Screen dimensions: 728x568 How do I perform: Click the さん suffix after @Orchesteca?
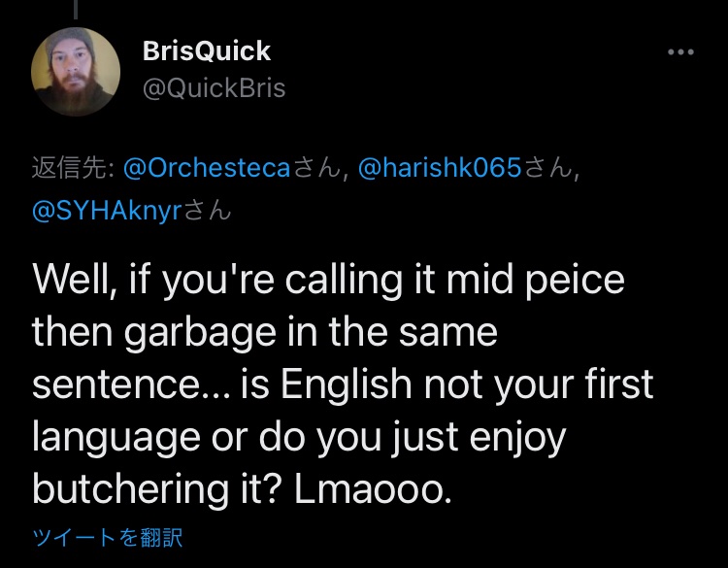click(x=317, y=168)
